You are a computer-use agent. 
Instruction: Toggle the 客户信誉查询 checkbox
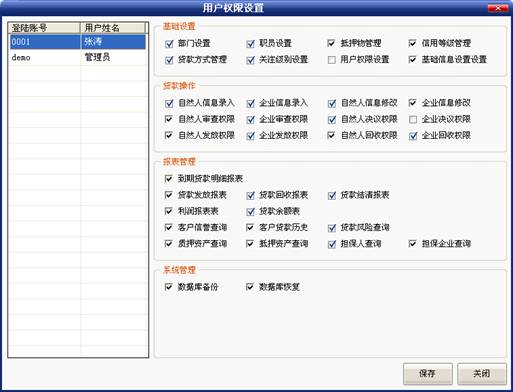(169, 227)
